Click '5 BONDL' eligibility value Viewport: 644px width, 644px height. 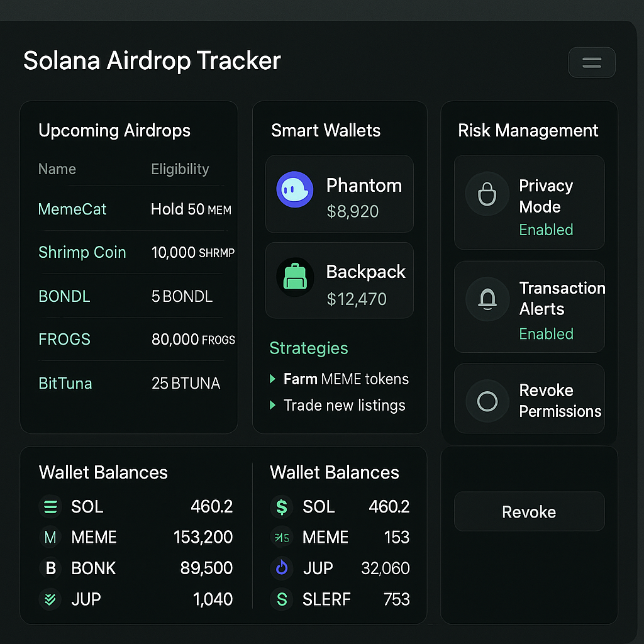coord(182,296)
